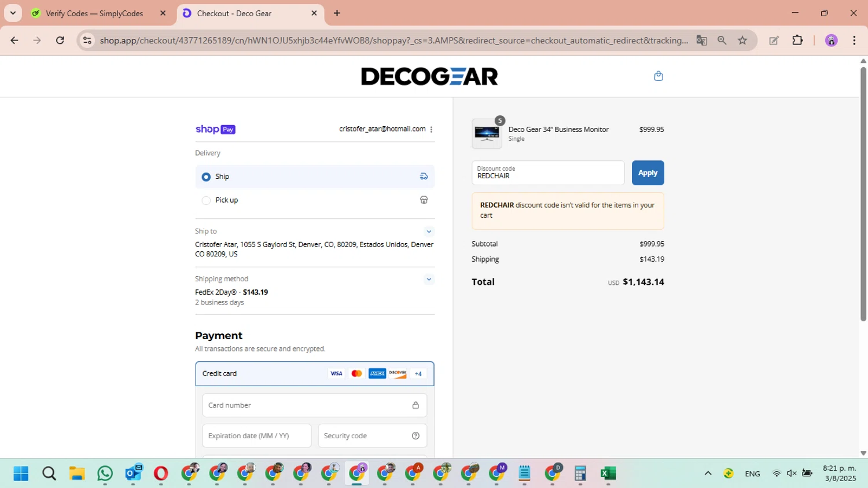
Task: Open File Explorer from the taskbar
Action: tap(77, 474)
